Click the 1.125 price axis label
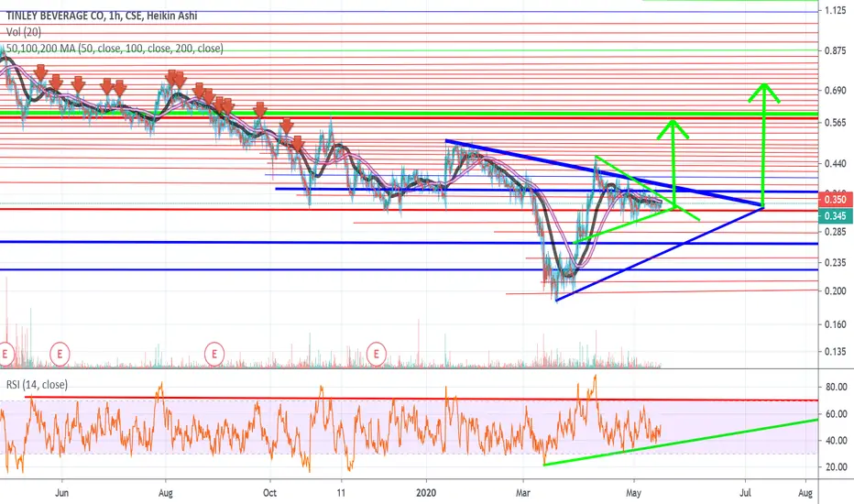 pos(835,10)
